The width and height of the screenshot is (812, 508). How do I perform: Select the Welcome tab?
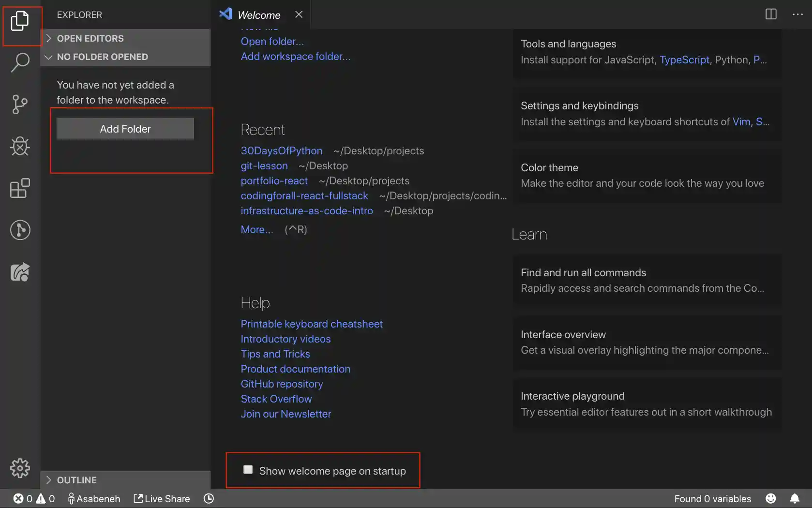pyautogui.click(x=260, y=15)
